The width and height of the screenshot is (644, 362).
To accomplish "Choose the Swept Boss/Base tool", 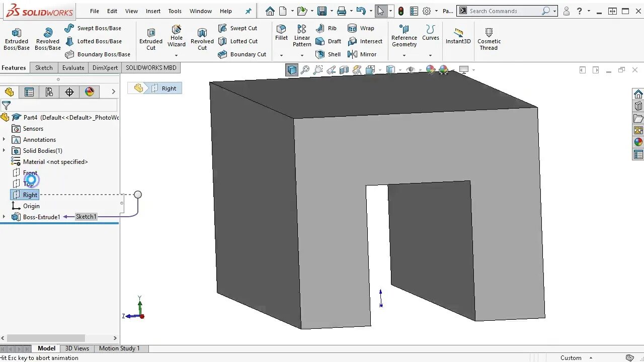I will click(93, 28).
